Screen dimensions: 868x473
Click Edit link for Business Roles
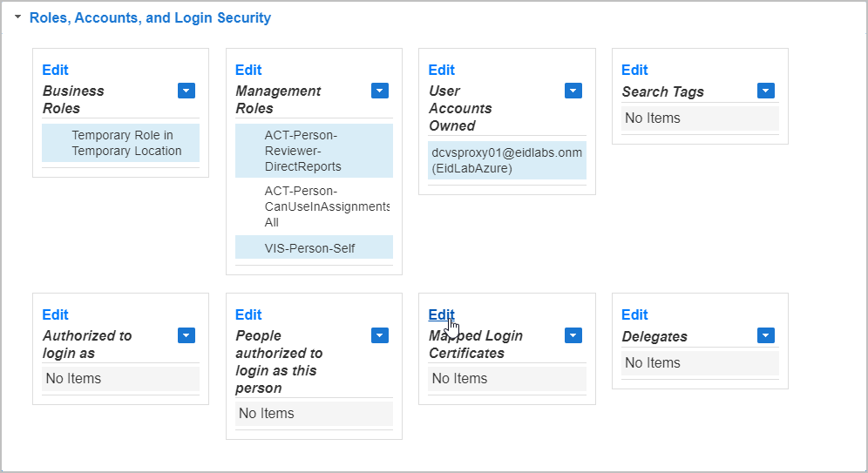click(x=55, y=71)
